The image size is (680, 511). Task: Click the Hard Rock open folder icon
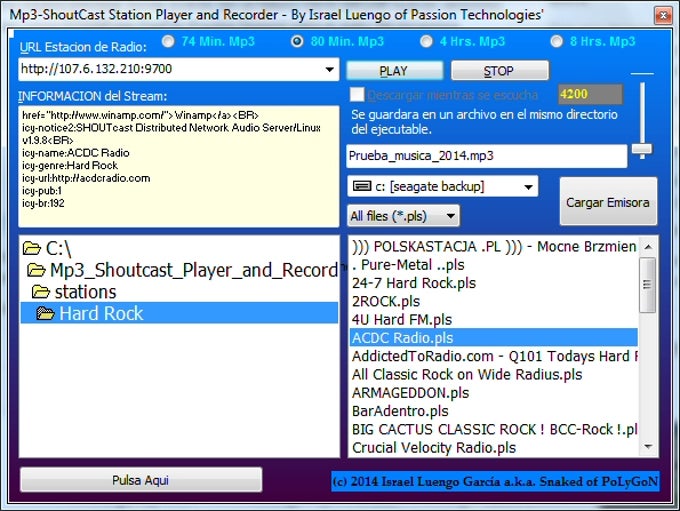click(x=46, y=313)
